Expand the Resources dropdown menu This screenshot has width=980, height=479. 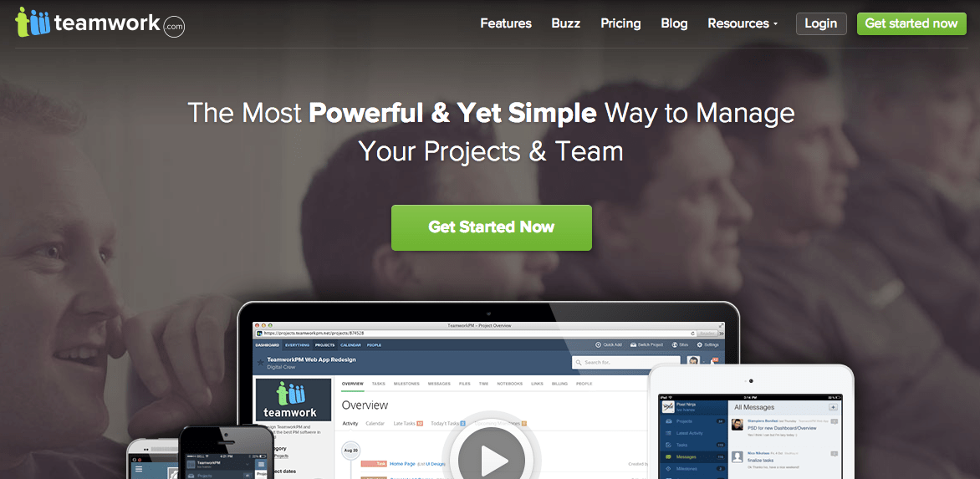(743, 23)
